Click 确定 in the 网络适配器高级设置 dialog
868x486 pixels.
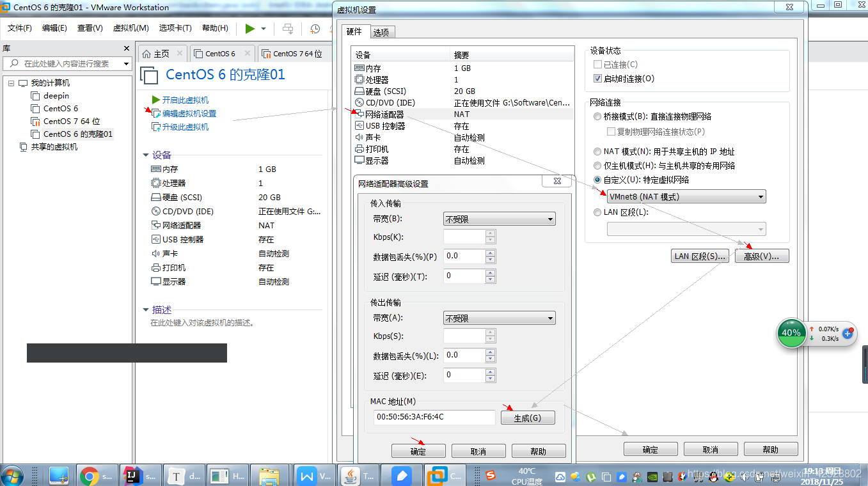418,451
